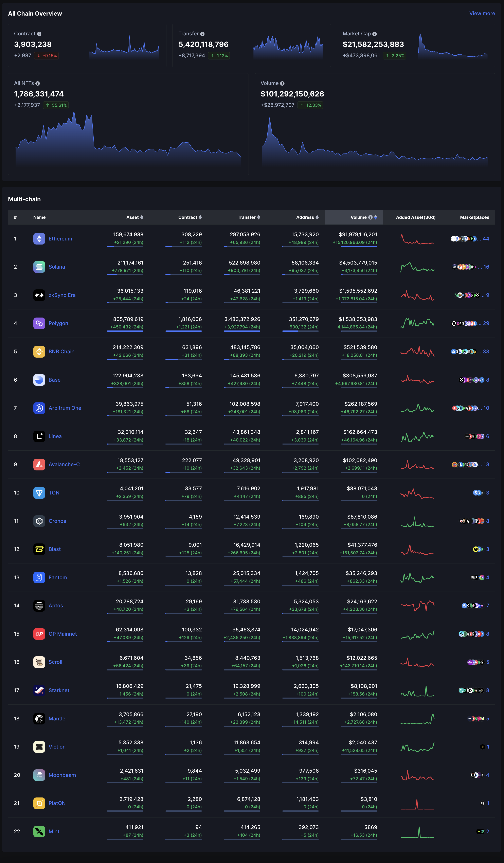
Task: Click the Solana chain logo icon
Action: 39,267
